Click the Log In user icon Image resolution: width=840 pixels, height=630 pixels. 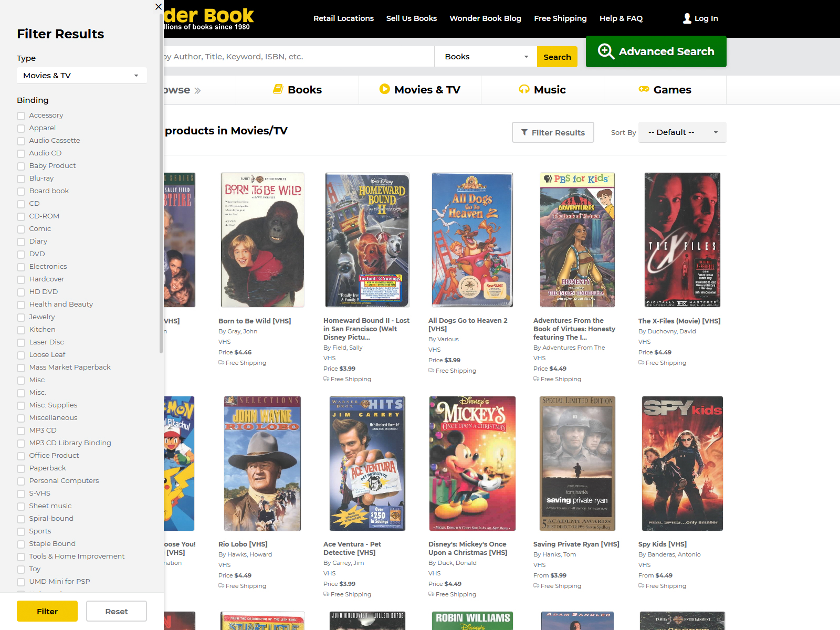click(687, 18)
